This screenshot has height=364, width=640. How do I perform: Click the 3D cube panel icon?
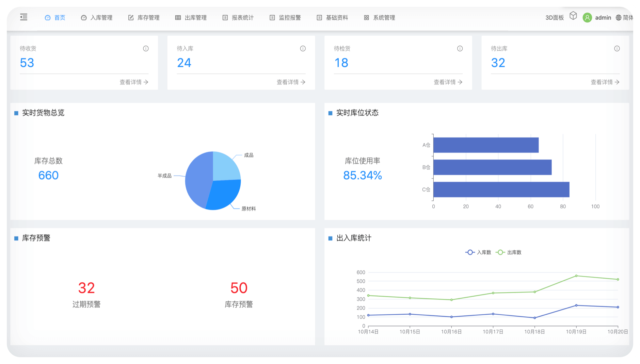click(x=573, y=16)
